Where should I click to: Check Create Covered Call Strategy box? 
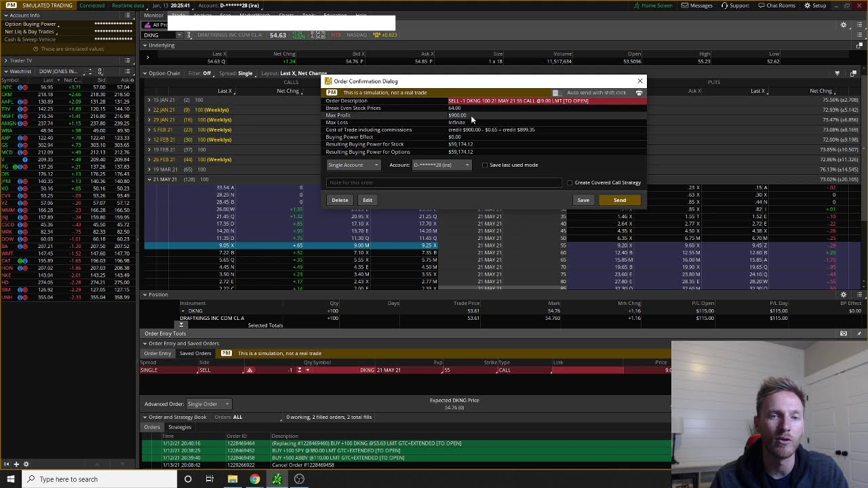pos(570,182)
